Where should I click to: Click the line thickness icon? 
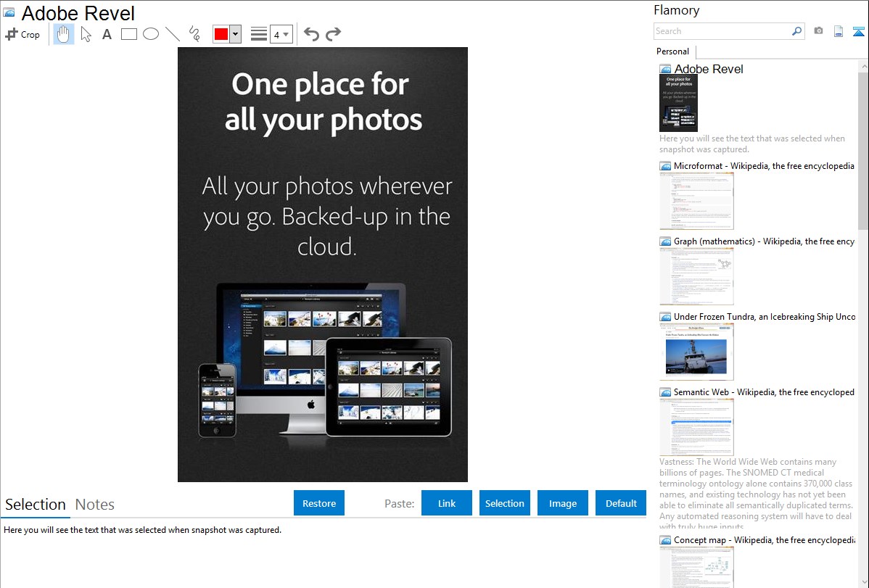click(258, 34)
